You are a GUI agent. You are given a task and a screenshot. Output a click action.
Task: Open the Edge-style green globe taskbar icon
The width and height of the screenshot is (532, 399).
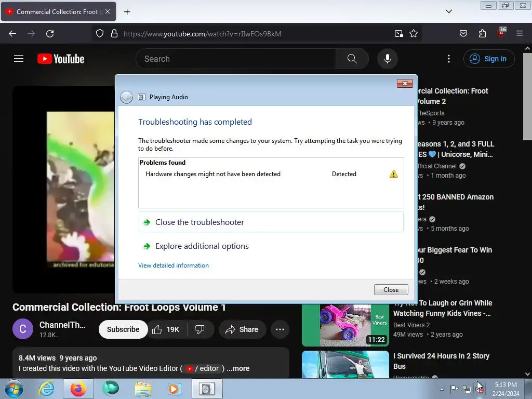point(111,389)
